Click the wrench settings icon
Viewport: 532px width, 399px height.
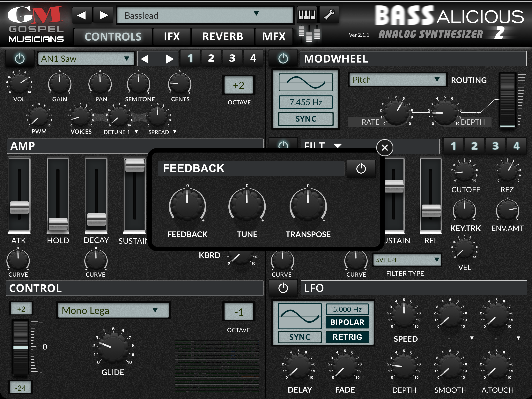point(329,15)
